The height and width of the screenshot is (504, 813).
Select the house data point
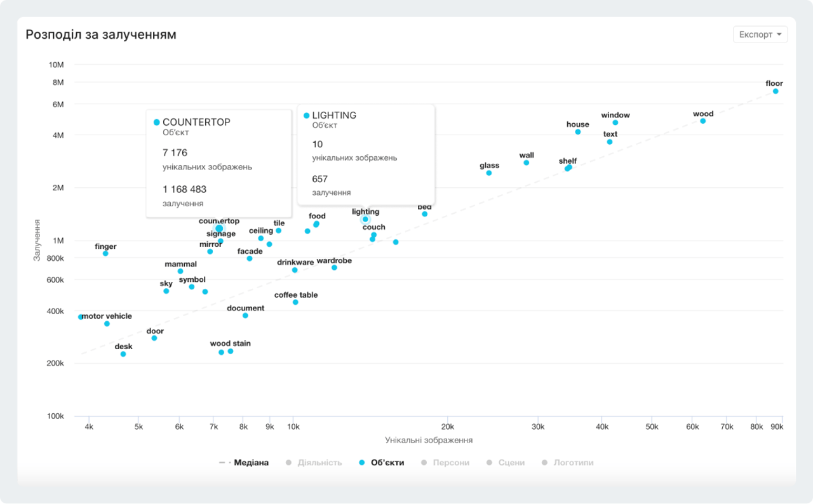578,132
